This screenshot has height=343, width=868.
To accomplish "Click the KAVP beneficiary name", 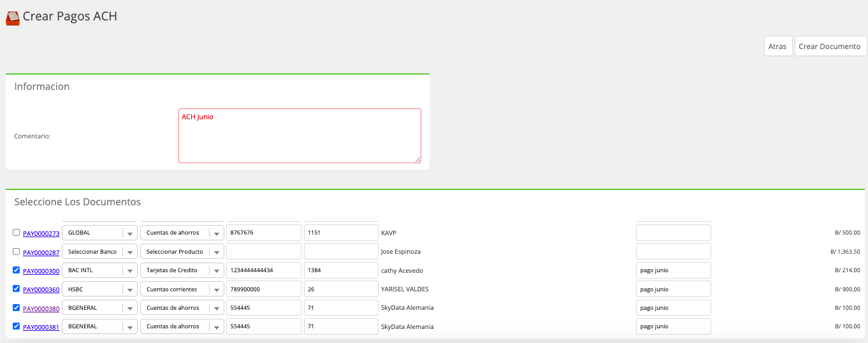I will [x=389, y=233].
